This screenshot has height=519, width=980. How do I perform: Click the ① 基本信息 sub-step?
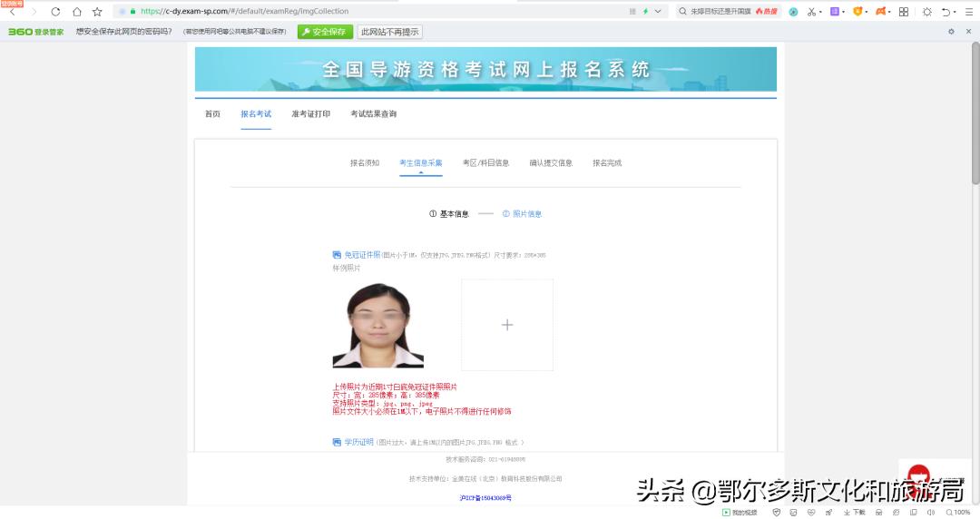449,214
